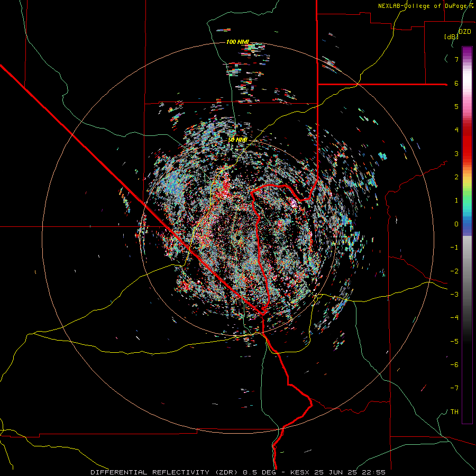The image size is (476, 476).
Task: Click "0.5 DEG" elevation in the caption
Action: (x=259, y=472)
